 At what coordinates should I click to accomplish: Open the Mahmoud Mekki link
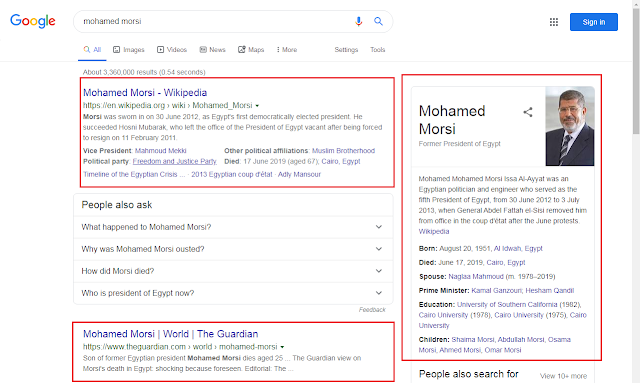[160, 151]
